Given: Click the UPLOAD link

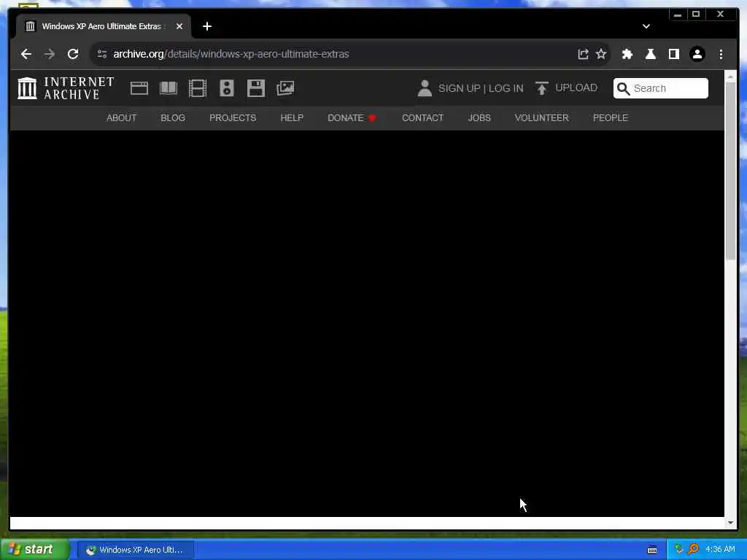Looking at the screenshot, I should click(x=576, y=87).
